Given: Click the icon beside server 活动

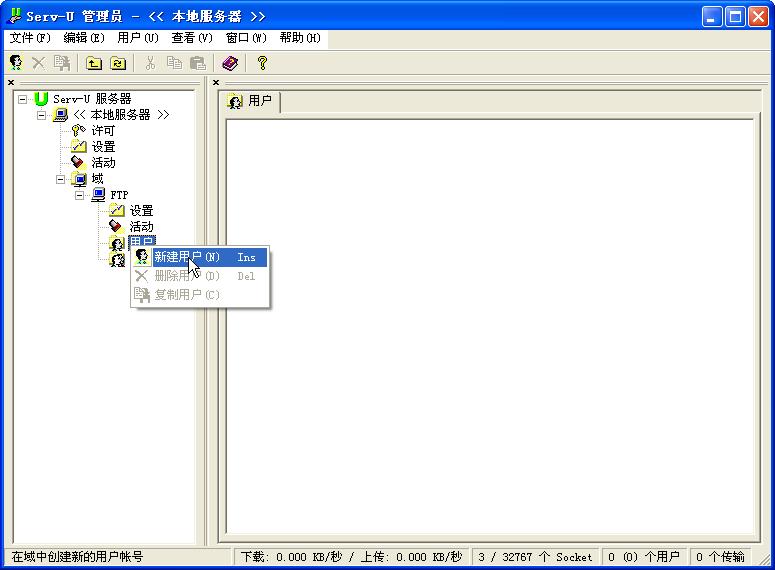Looking at the screenshot, I should (x=79, y=162).
